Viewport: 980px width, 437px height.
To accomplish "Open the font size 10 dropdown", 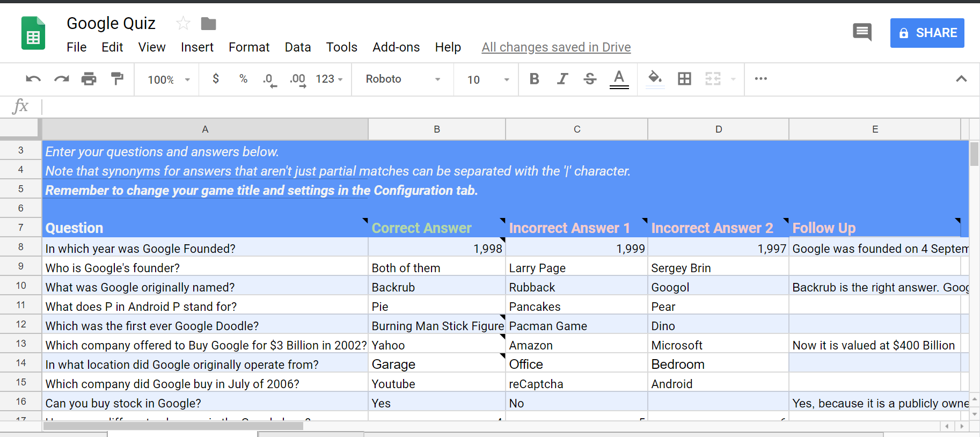I will point(488,79).
